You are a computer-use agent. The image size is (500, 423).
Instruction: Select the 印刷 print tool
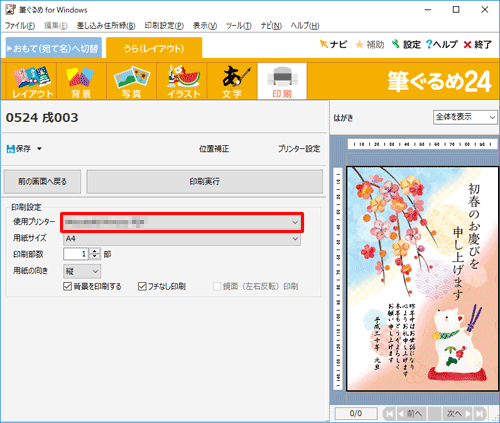282,81
